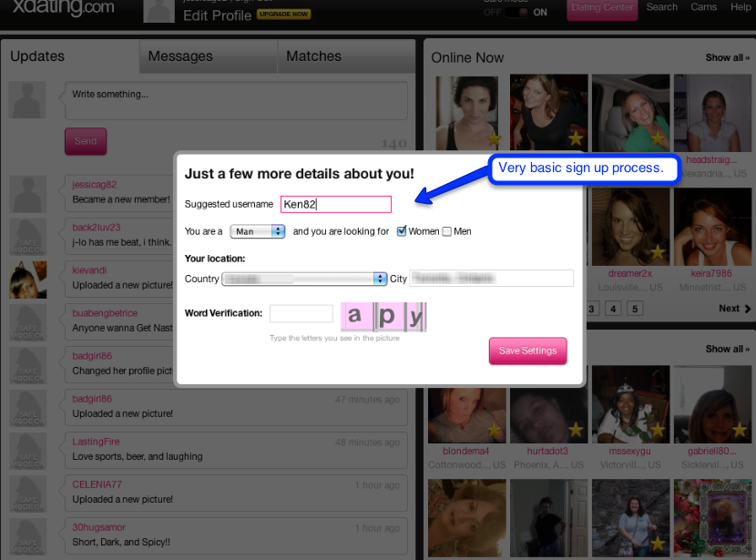The height and width of the screenshot is (560, 756).
Task: Expand the Country dropdown
Action: (x=304, y=279)
